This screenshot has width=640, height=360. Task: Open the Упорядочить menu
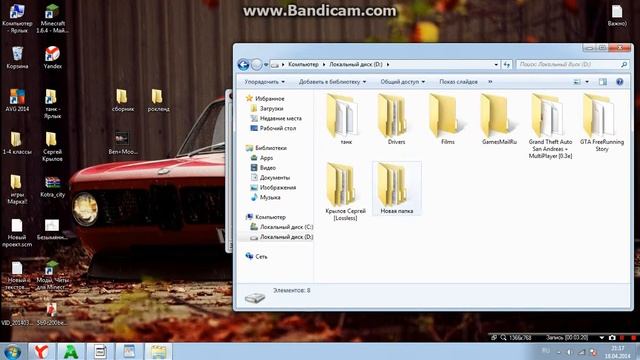coord(264,82)
